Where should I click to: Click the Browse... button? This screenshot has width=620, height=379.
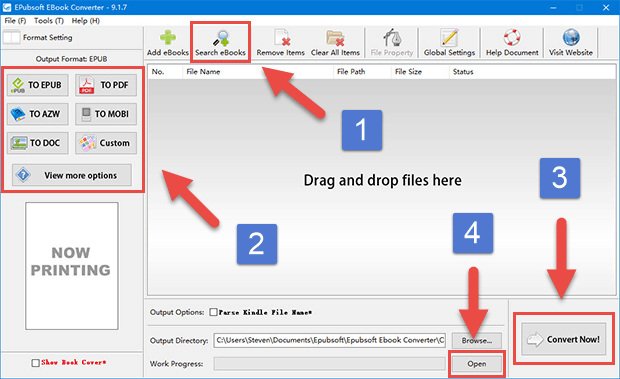476,340
